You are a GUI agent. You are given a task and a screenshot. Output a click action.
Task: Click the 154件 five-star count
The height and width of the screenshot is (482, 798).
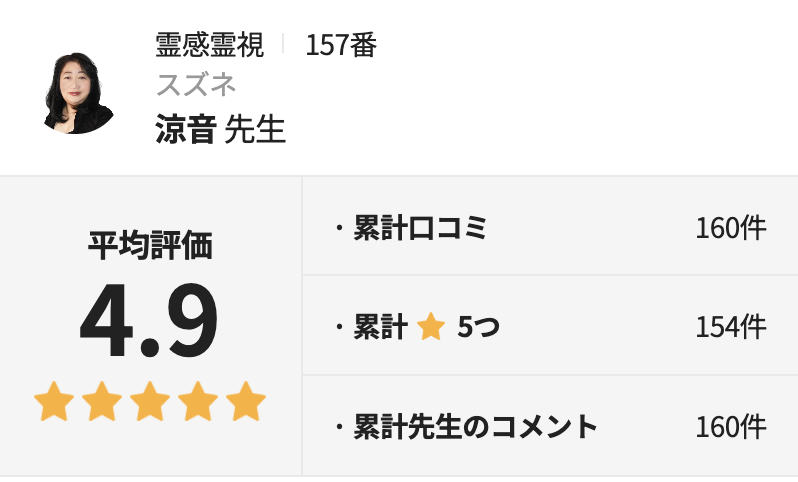731,327
